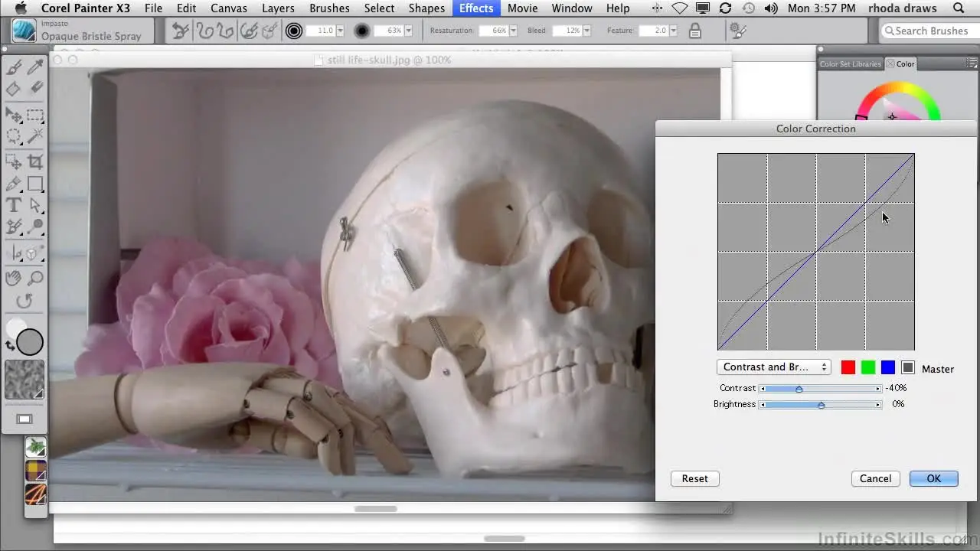Screen dimensions: 980x551
Task: Select the Brush tool in toolbox
Action: 14,68
